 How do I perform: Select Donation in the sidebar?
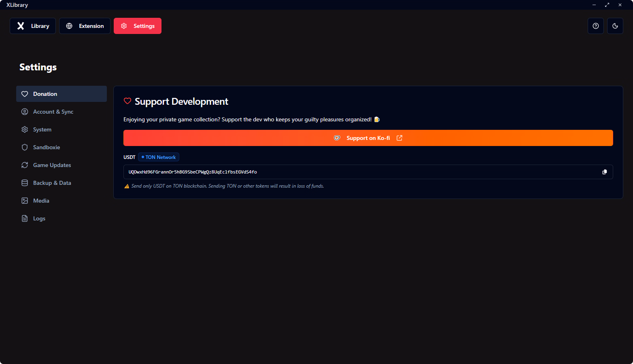point(45,94)
